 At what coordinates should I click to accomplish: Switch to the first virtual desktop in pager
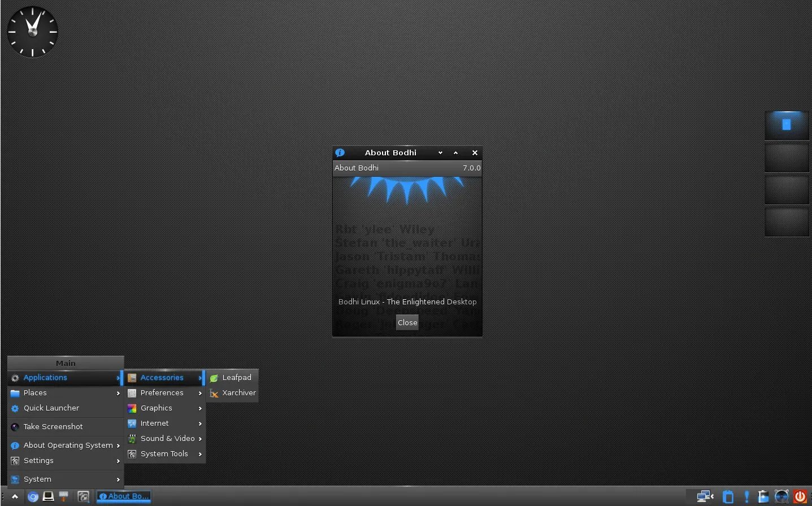click(x=787, y=125)
